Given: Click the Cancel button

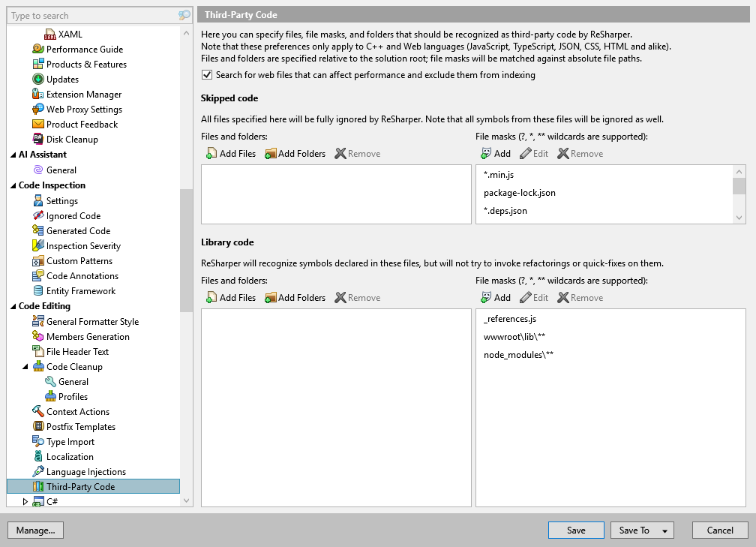Looking at the screenshot, I should [x=719, y=530].
